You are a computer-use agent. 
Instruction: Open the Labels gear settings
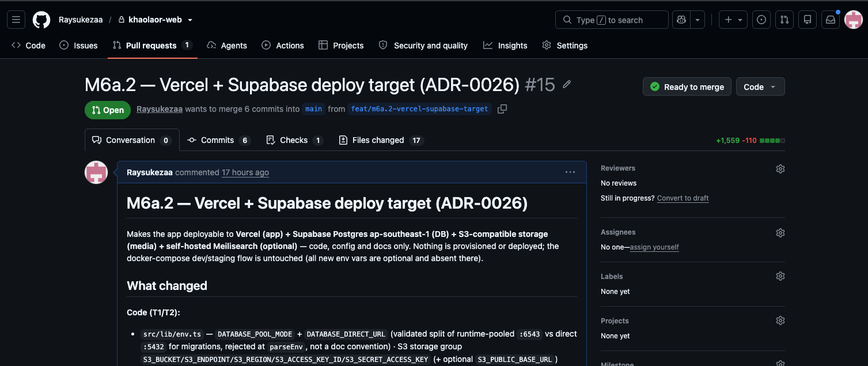[x=780, y=276]
